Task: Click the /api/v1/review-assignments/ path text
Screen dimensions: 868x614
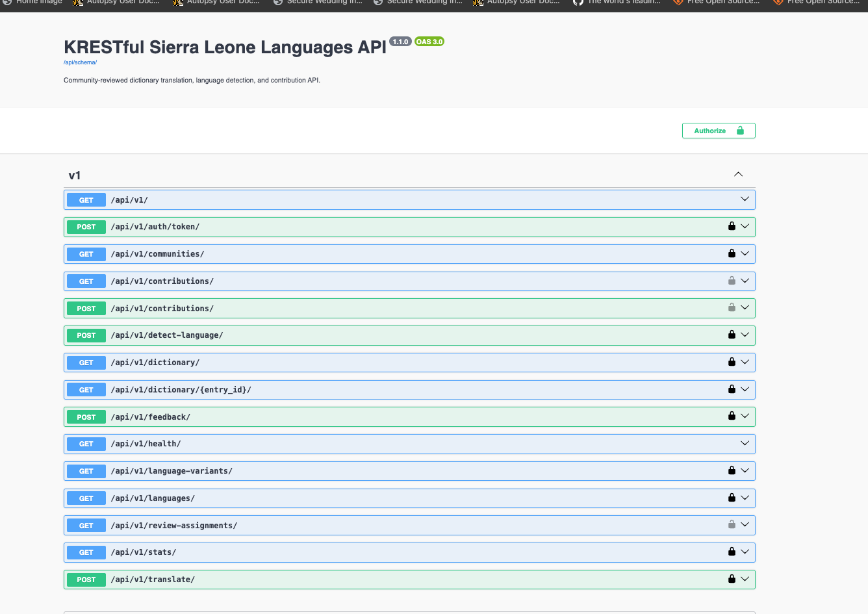Action: point(174,526)
